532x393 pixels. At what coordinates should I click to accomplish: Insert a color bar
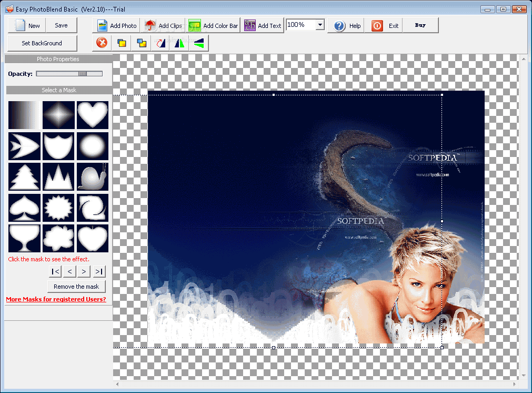click(x=213, y=25)
